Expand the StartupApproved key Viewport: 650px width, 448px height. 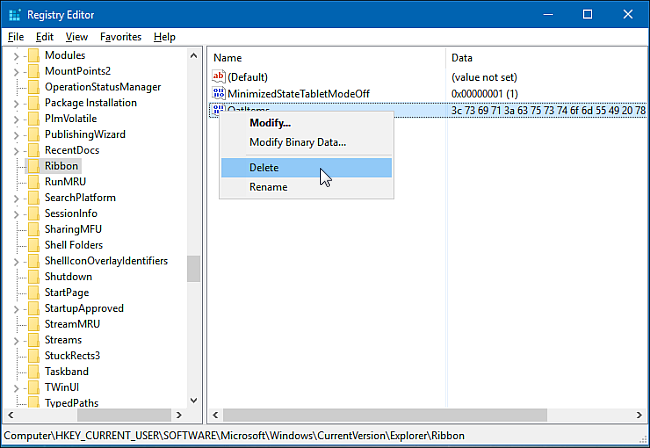(16, 309)
